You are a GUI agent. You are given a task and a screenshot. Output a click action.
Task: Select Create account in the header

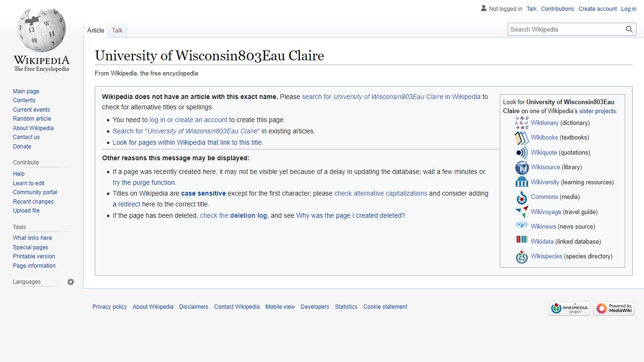click(598, 9)
